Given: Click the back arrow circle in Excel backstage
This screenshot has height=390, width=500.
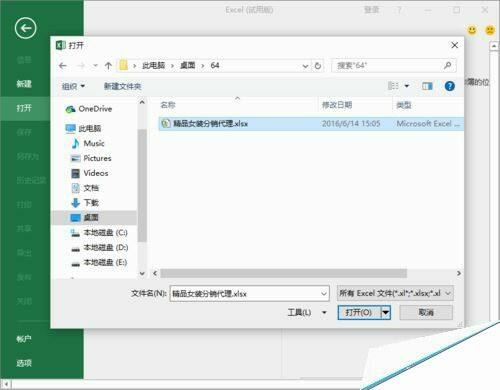Looking at the screenshot, I should coord(25,28).
